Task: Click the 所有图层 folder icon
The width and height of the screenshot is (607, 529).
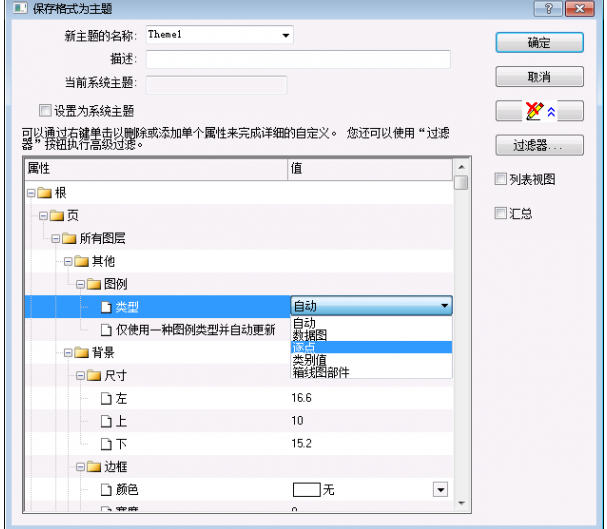Action: point(69,238)
